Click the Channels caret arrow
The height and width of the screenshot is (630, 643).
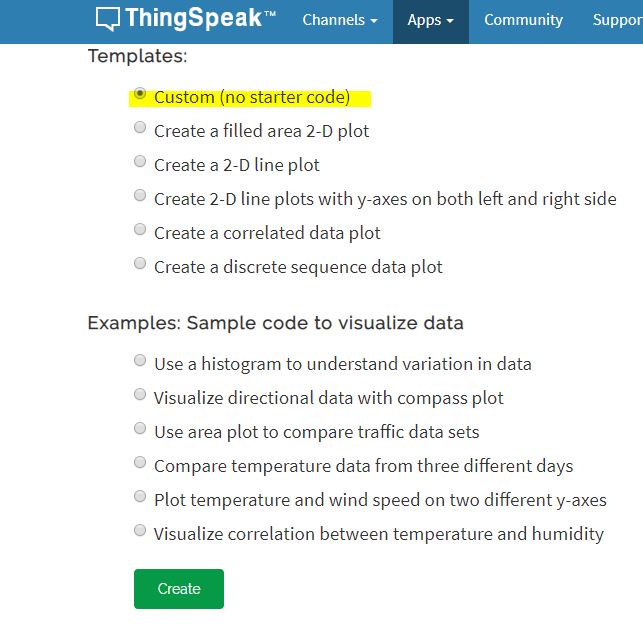(x=374, y=21)
